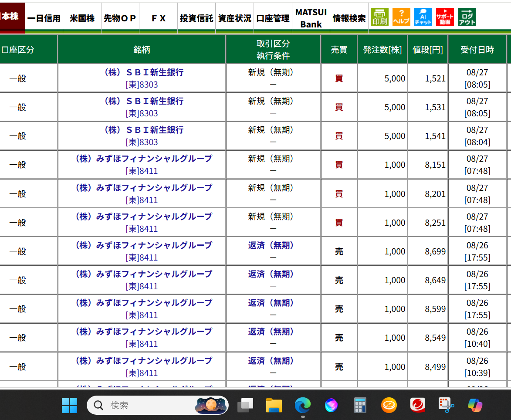
Task: Open the Snipping Tool in the taskbar
Action: tap(446, 405)
